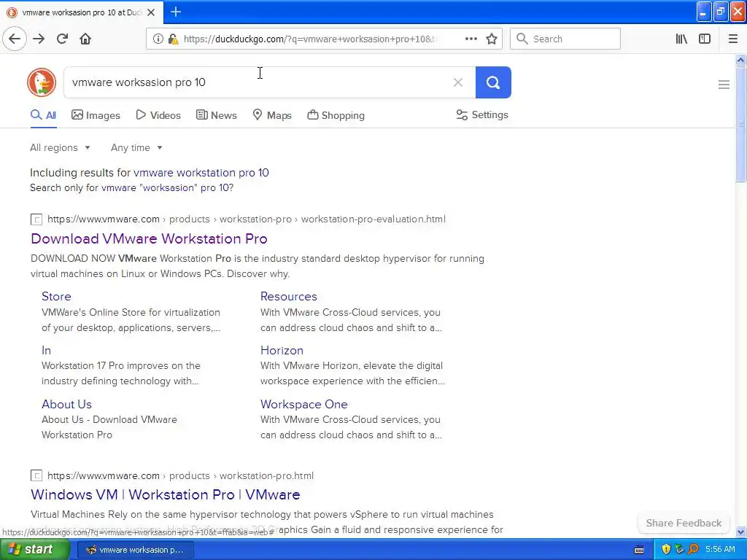Click favicon next to workstation-pro-evaluation result
Image resolution: width=747 pixels, height=560 pixels.
[x=36, y=219]
